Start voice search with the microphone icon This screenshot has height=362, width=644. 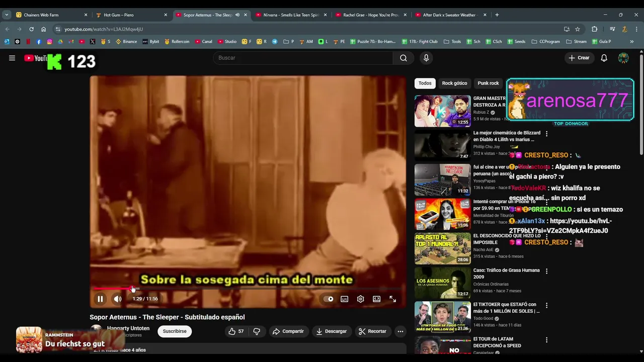(x=426, y=58)
